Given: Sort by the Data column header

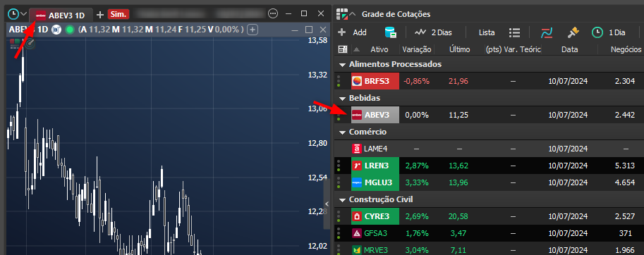Looking at the screenshot, I should pyautogui.click(x=570, y=49).
